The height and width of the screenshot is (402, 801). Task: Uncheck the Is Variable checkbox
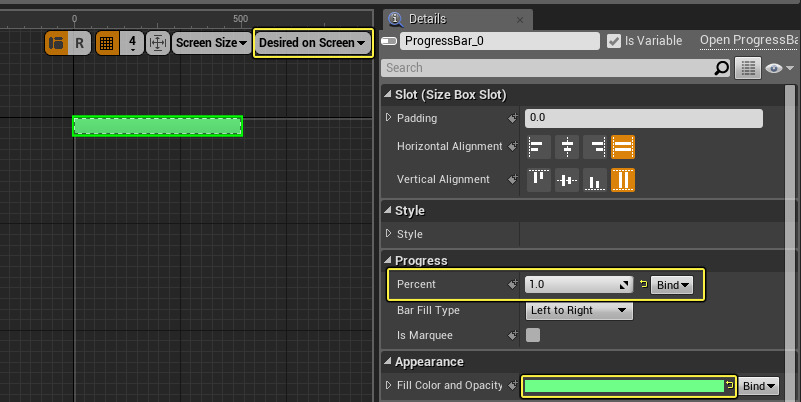point(614,41)
